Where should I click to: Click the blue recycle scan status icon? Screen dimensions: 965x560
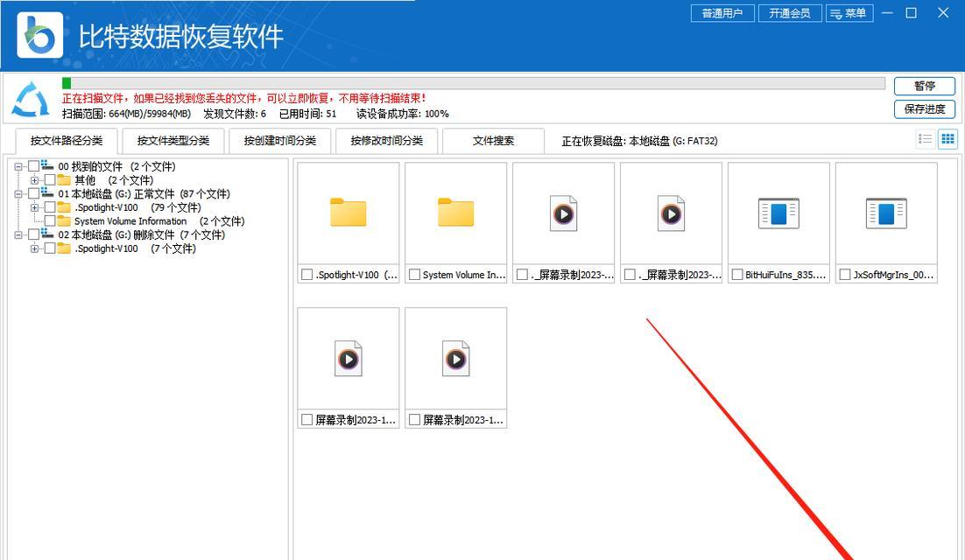click(x=30, y=99)
